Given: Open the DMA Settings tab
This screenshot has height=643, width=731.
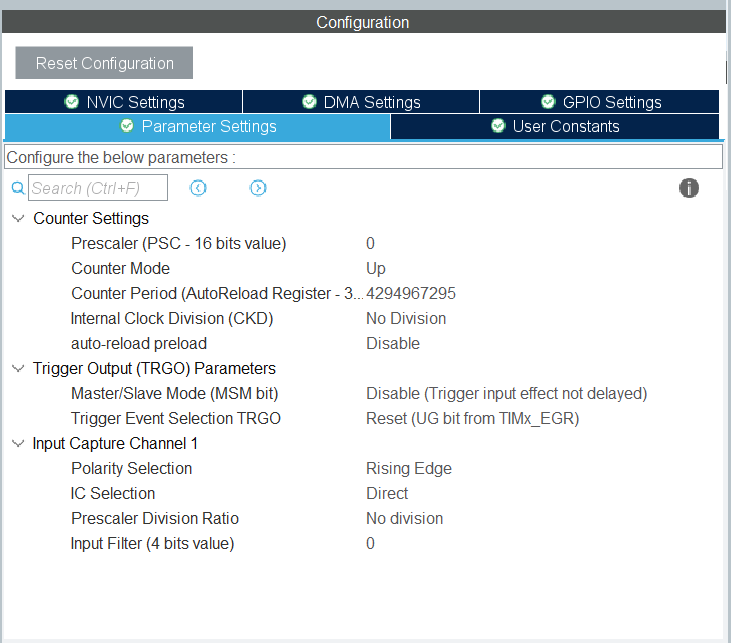Looking at the screenshot, I should [x=361, y=102].
